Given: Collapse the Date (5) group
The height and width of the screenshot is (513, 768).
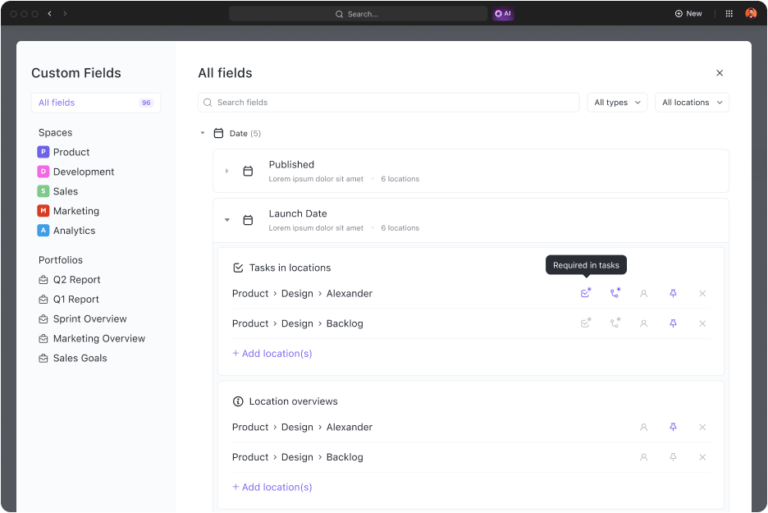Looking at the screenshot, I should coord(202,133).
